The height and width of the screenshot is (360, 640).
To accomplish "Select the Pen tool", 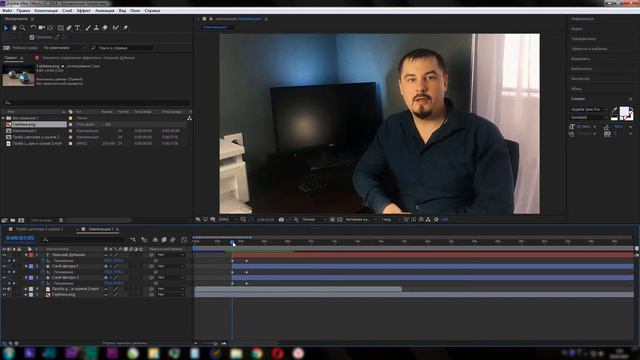I will click(x=69, y=28).
